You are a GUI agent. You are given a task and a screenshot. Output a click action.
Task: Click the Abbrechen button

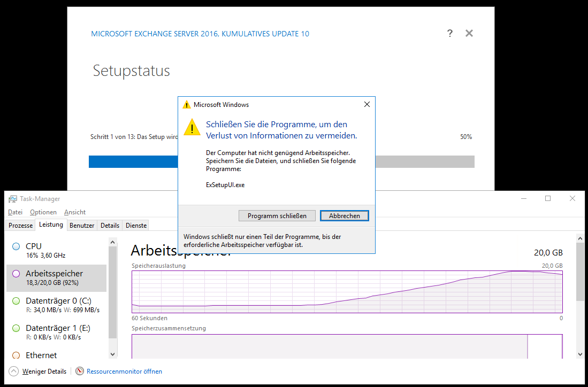click(x=344, y=216)
